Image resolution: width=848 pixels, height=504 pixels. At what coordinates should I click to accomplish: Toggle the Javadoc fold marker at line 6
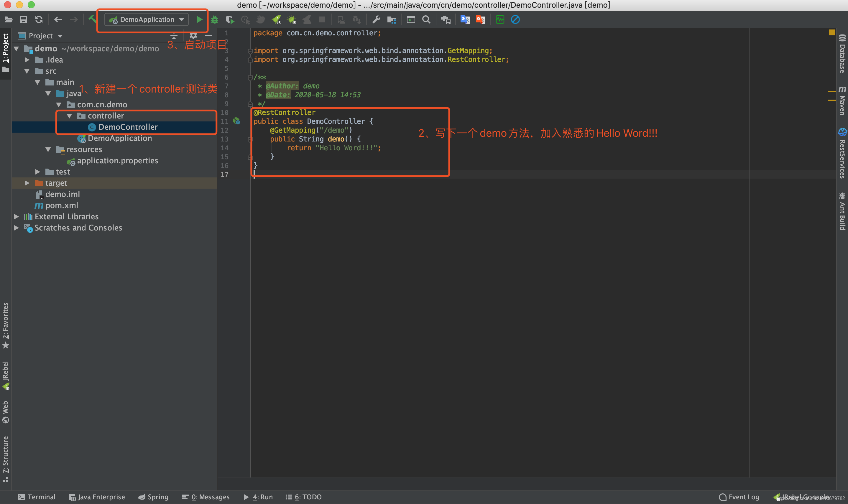tap(250, 78)
